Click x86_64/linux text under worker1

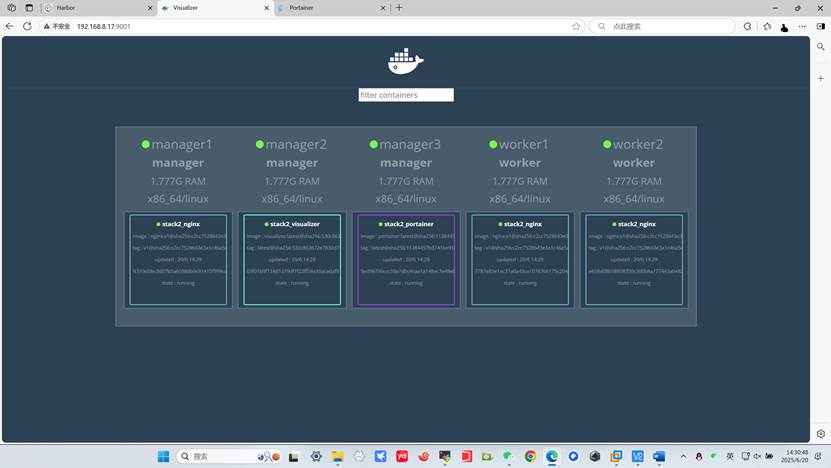(520, 199)
